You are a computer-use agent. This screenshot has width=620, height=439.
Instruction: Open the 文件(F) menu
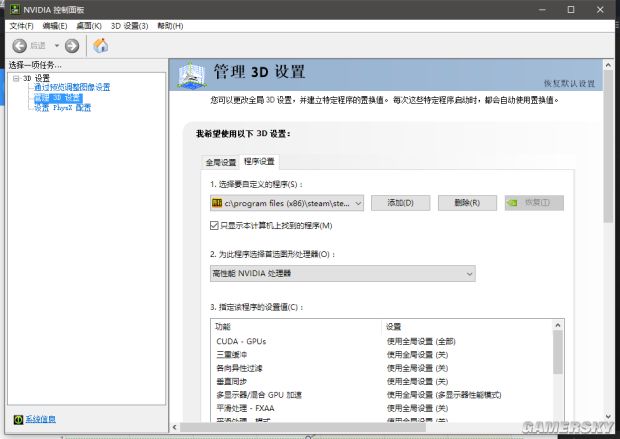click(x=21, y=25)
